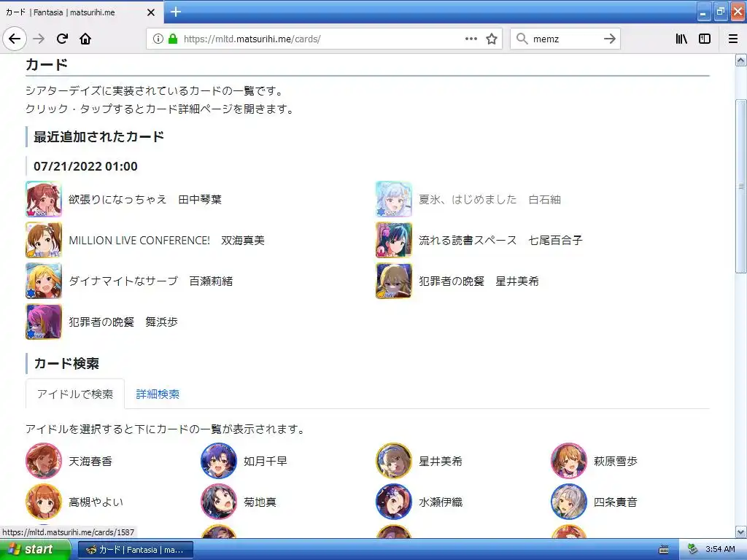Open a new browser tab

point(176,12)
